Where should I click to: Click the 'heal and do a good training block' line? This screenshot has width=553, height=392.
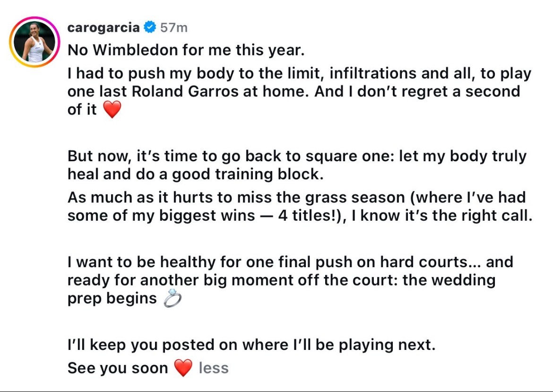point(195,174)
